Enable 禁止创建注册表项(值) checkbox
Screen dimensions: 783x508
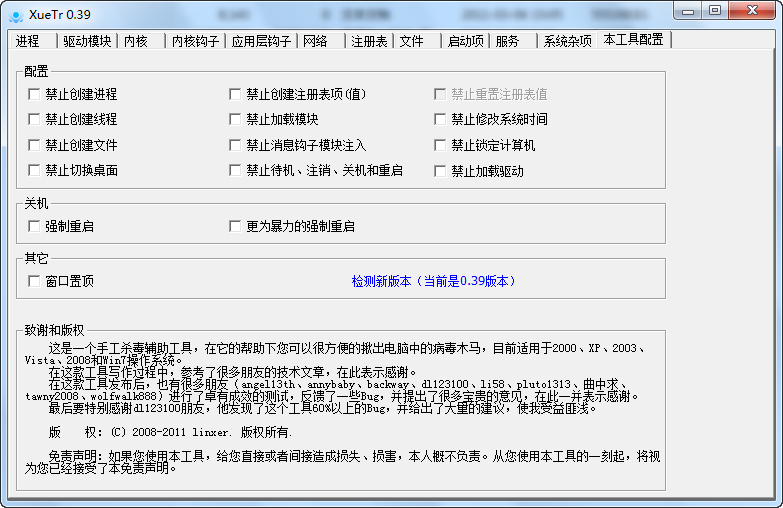235,94
